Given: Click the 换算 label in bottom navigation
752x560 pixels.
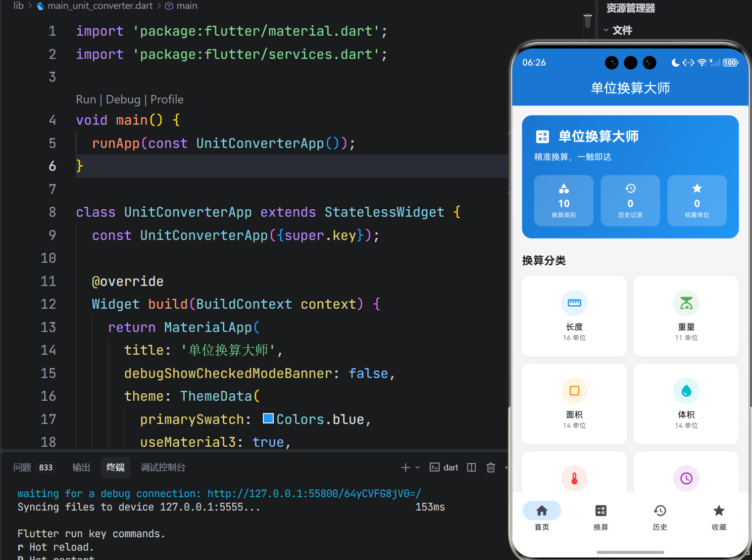Looking at the screenshot, I should (601, 527).
